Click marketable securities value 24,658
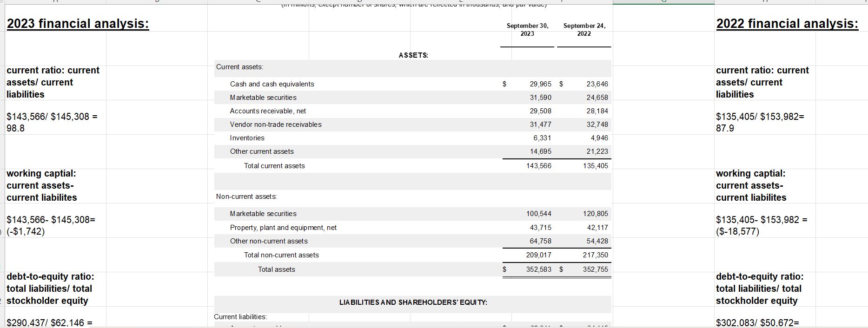Image resolution: width=868 pixels, height=328 pixels. pyautogui.click(x=597, y=98)
